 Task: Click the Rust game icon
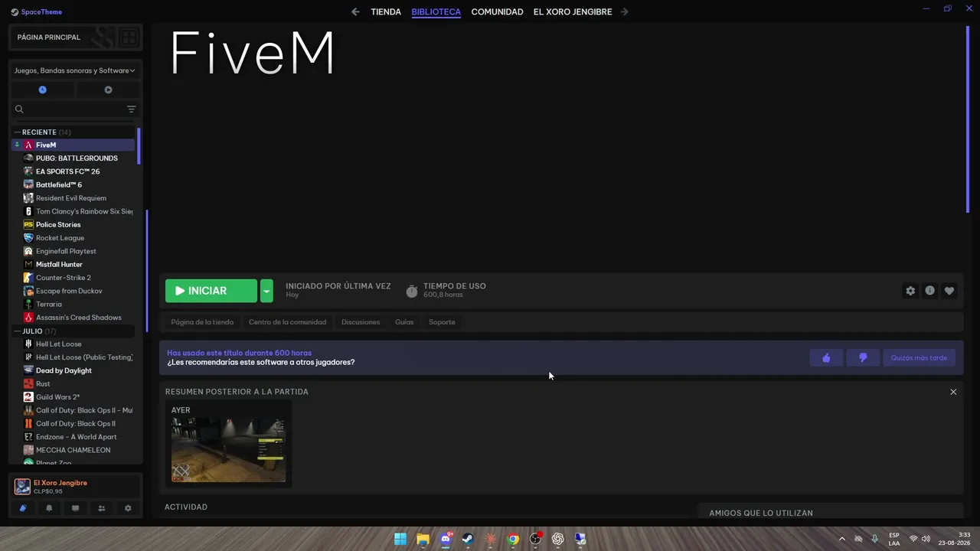point(28,383)
